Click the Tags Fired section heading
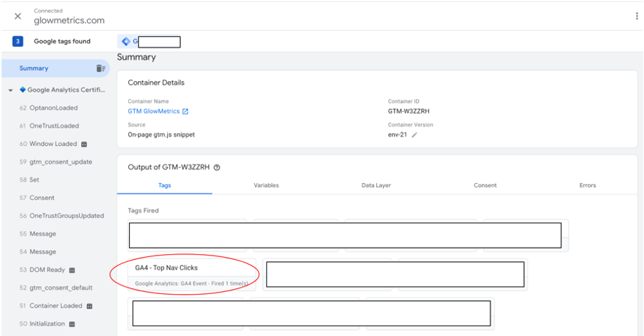644x336 pixels. pyautogui.click(x=143, y=211)
